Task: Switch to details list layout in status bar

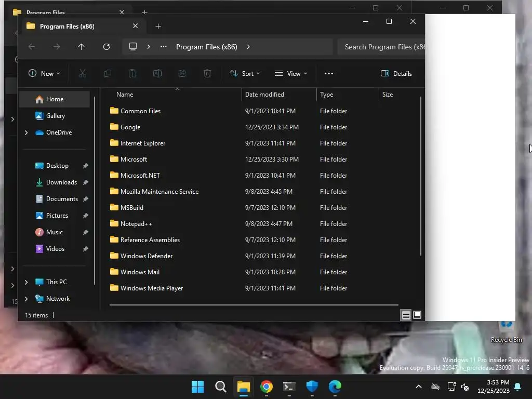Action: point(406,315)
